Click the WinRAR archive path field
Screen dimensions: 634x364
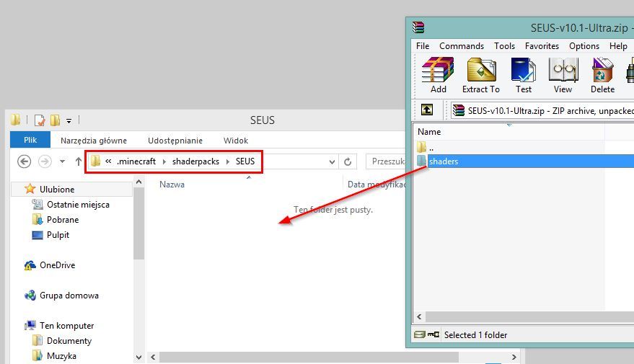click(x=542, y=110)
